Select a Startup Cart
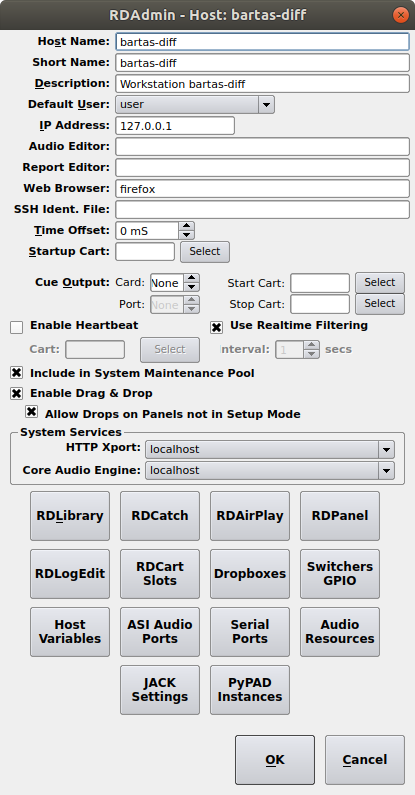Viewport: 415px width, 795px height. 205,251
